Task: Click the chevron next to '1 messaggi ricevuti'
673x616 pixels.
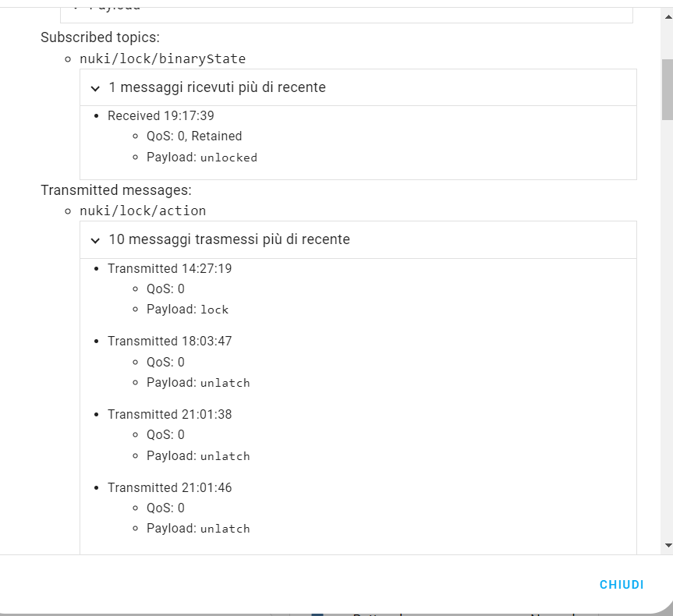Action: 94,87
